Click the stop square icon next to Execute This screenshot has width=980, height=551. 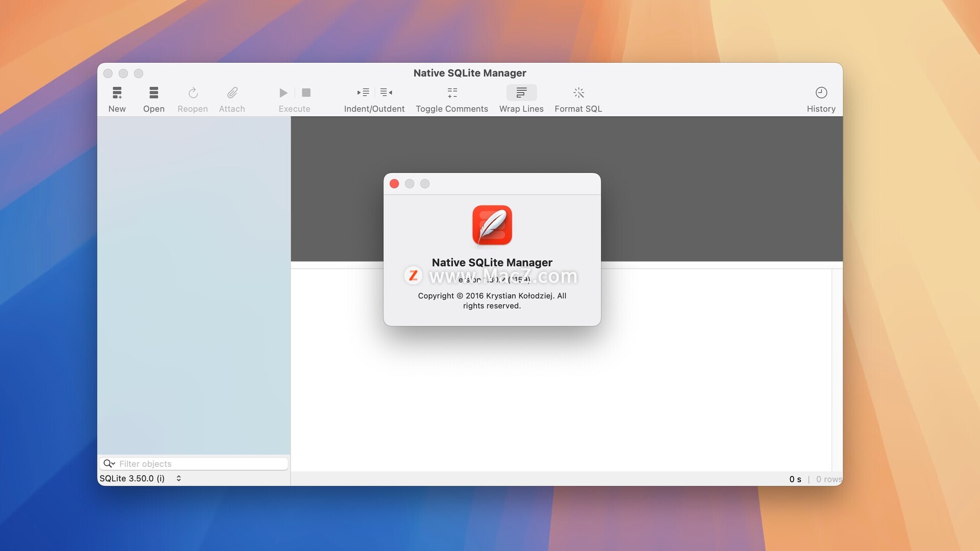coord(306,93)
